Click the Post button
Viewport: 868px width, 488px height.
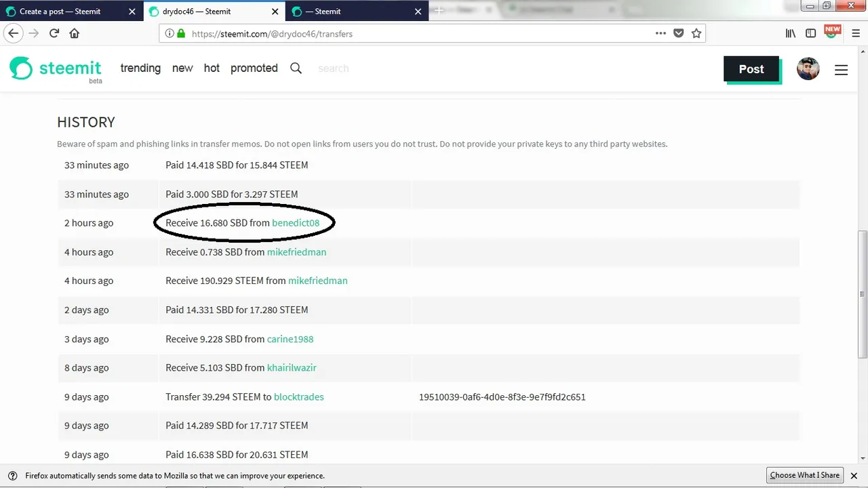point(751,69)
